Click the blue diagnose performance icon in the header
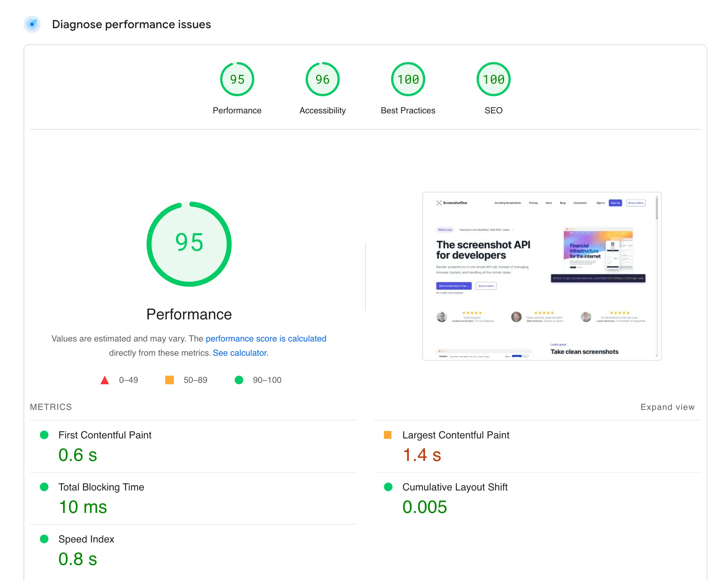728x581 pixels. click(x=32, y=24)
